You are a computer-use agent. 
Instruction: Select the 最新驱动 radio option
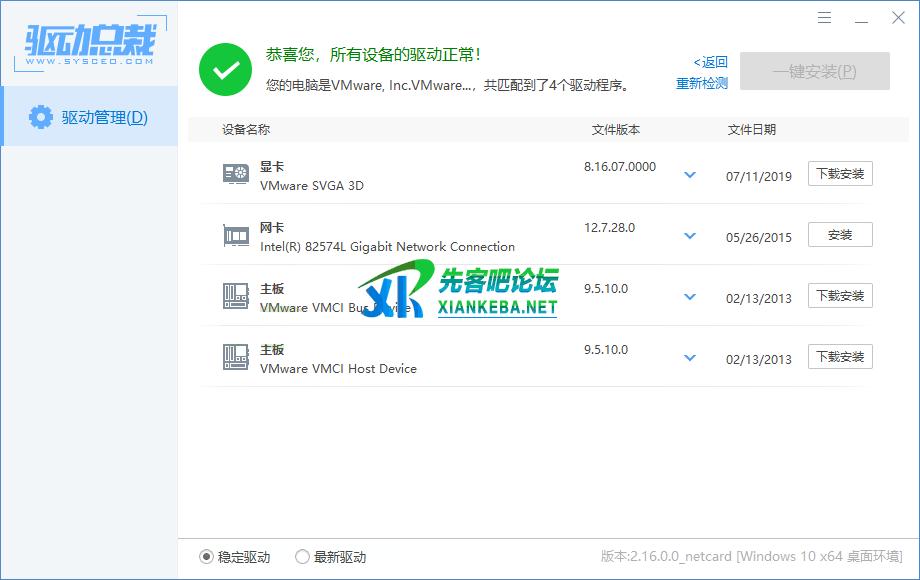(303, 557)
